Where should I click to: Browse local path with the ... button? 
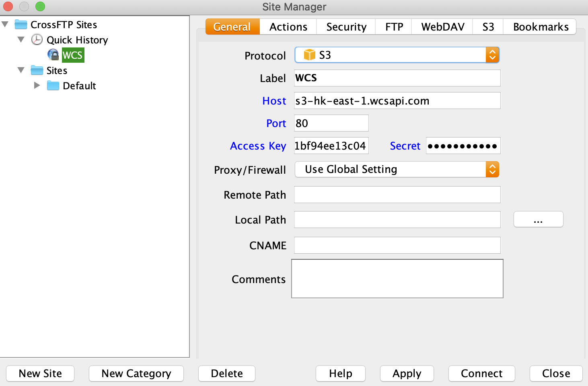pos(539,219)
